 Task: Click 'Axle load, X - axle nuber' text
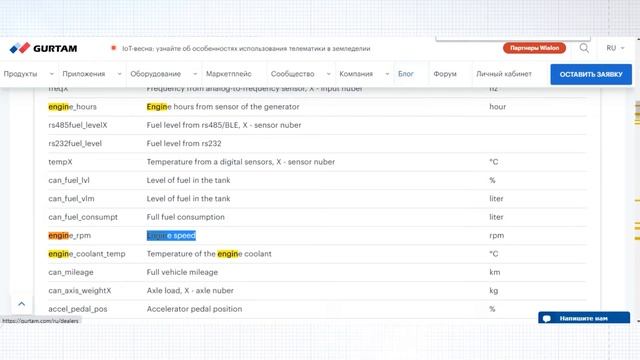click(x=190, y=291)
